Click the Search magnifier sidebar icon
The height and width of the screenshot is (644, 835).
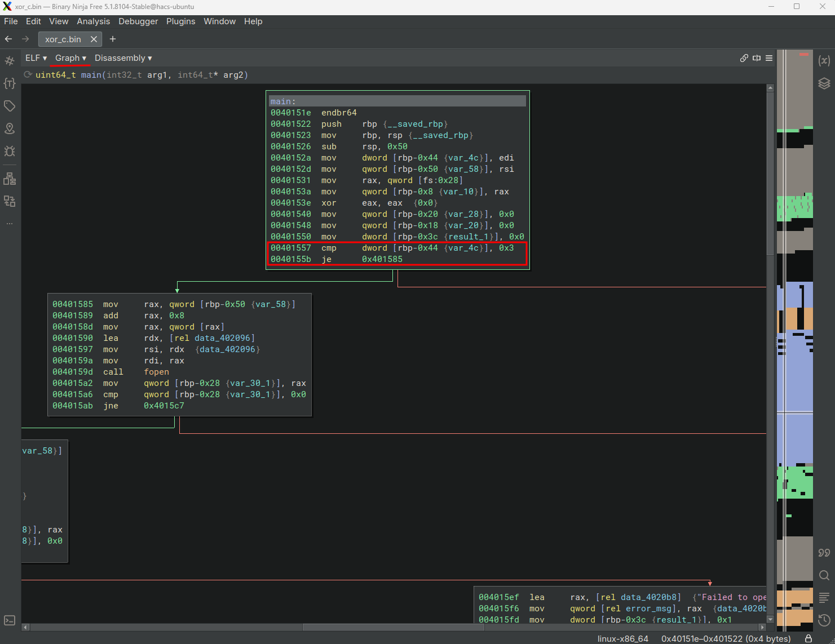coord(824,575)
